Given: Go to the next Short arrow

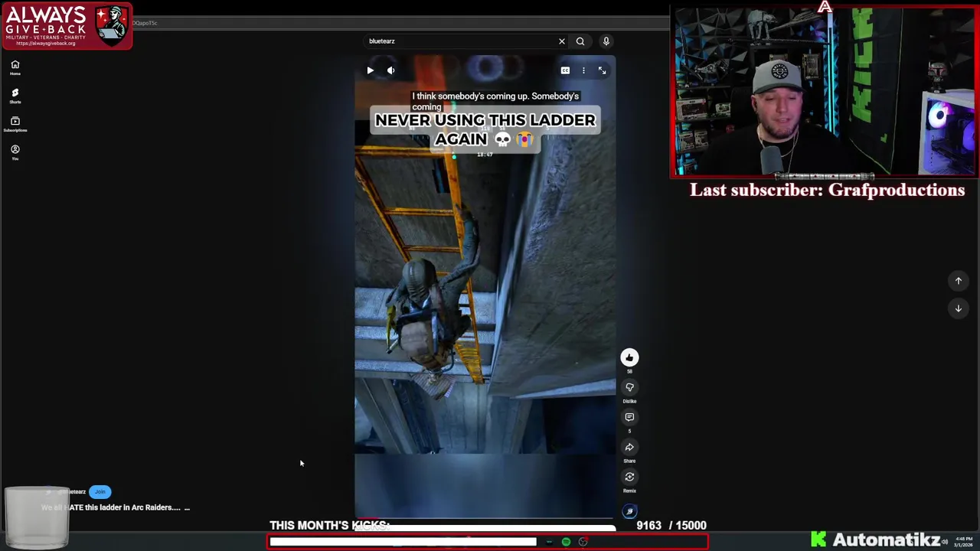Looking at the screenshot, I should (x=958, y=308).
